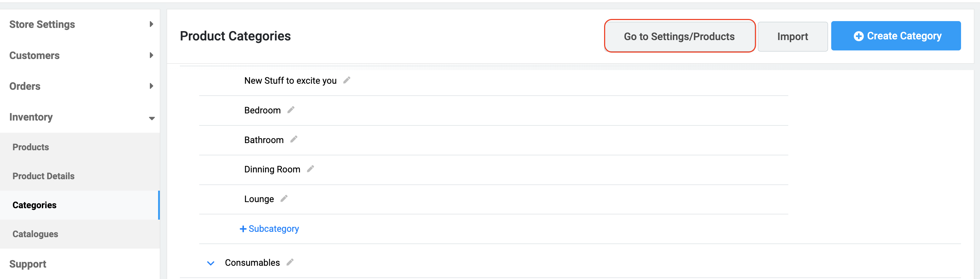
Task: Click the edit pencil beside Dinning Room
Action: coord(310,168)
